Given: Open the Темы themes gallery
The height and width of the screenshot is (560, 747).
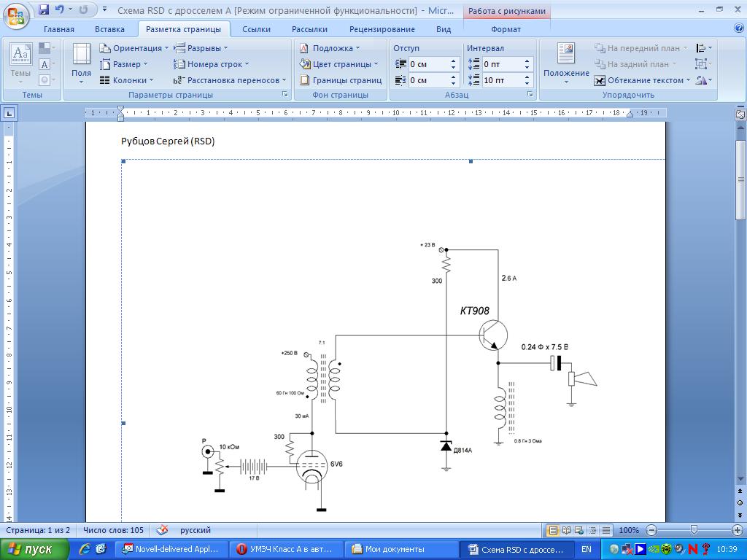Looking at the screenshot, I should coord(20,63).
